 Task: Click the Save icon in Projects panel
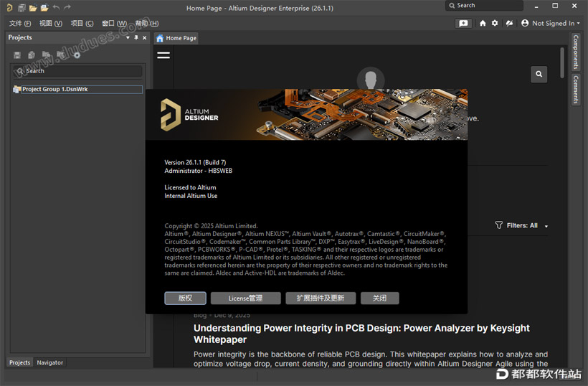click(x=17, y=55)
